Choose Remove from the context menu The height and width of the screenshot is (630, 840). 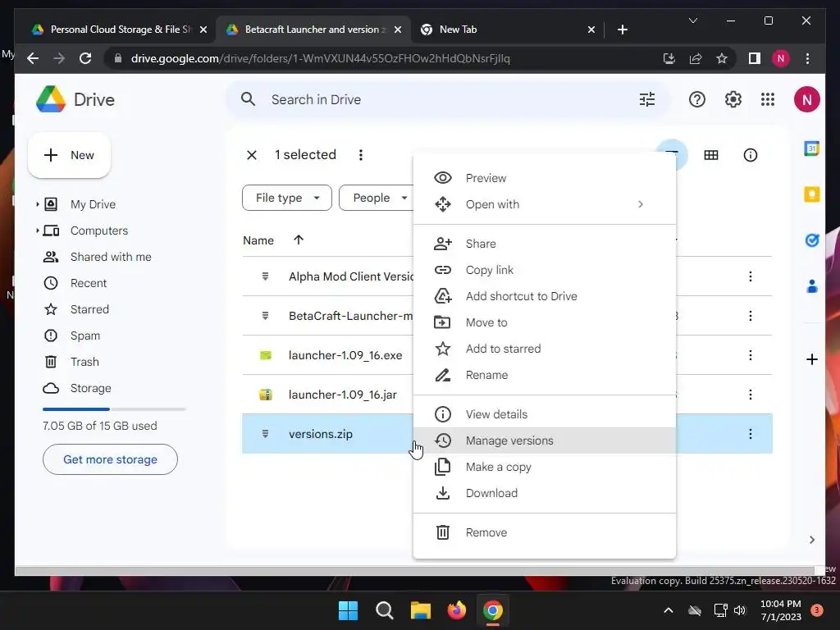(545, 532)
